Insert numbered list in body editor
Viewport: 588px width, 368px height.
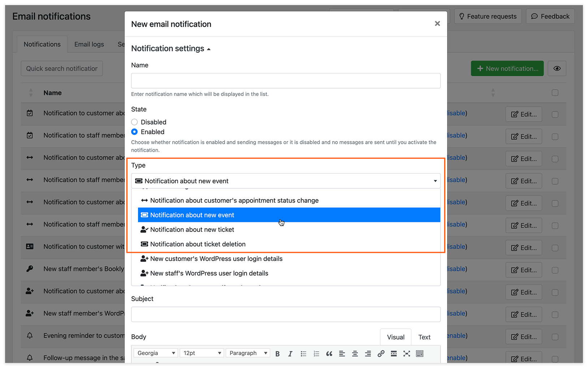coord(316,354)
